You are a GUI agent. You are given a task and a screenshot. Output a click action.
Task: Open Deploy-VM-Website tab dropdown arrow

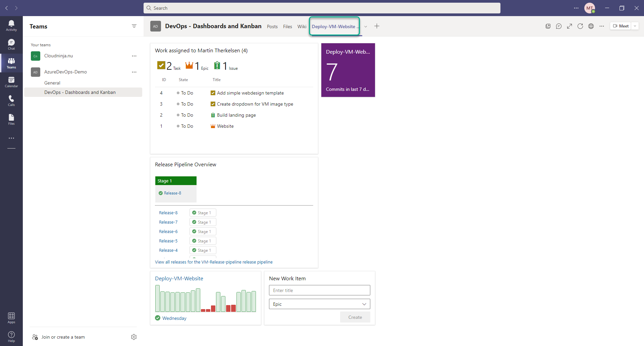tap(366, 26)
